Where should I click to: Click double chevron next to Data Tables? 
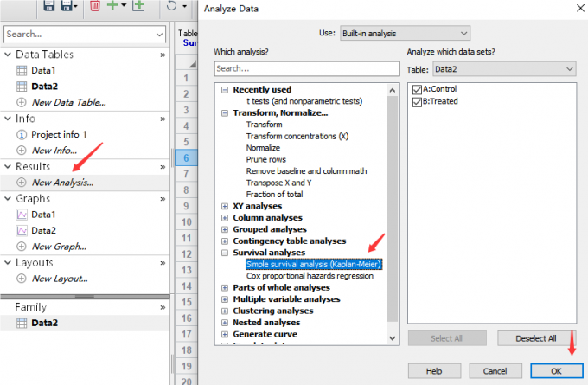pos(163,55)
